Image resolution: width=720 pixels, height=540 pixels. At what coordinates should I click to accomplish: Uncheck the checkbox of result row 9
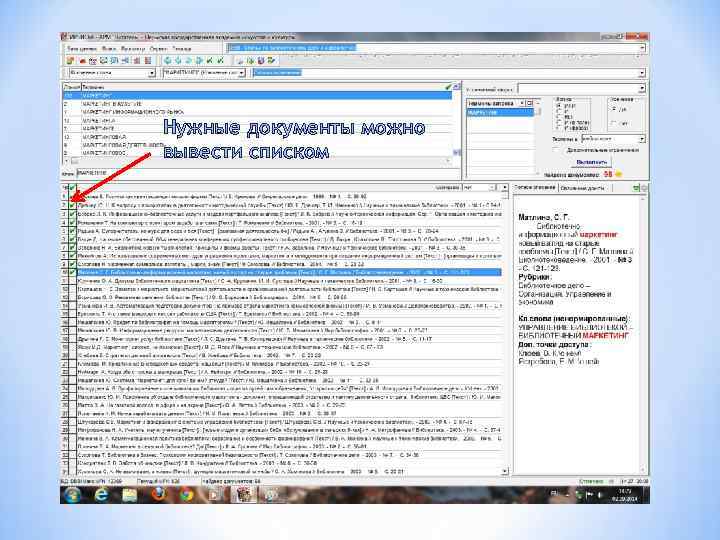[72, 264]
